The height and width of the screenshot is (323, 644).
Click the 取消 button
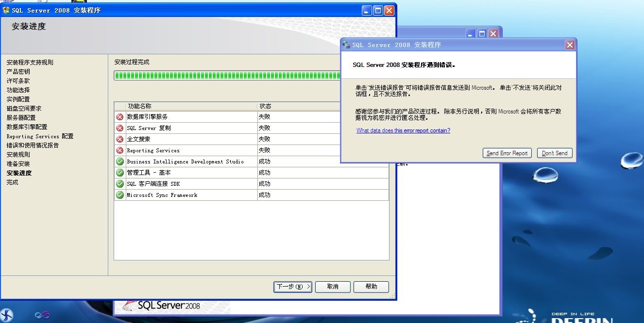(333, 287)
